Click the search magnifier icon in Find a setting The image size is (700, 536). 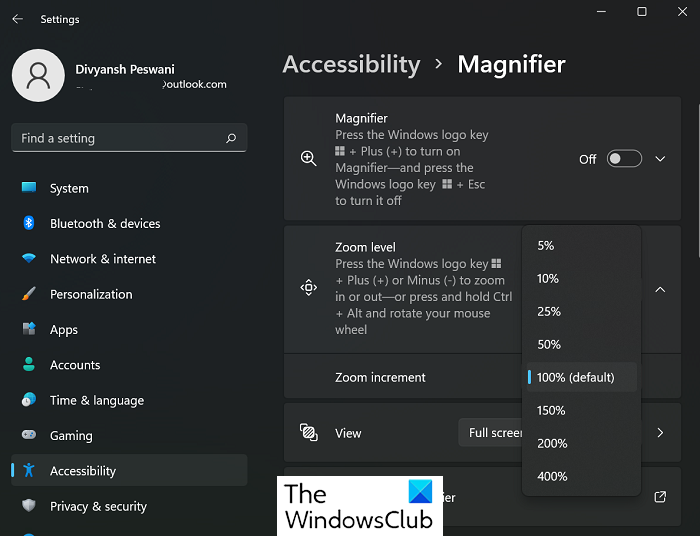pos(231,138)
